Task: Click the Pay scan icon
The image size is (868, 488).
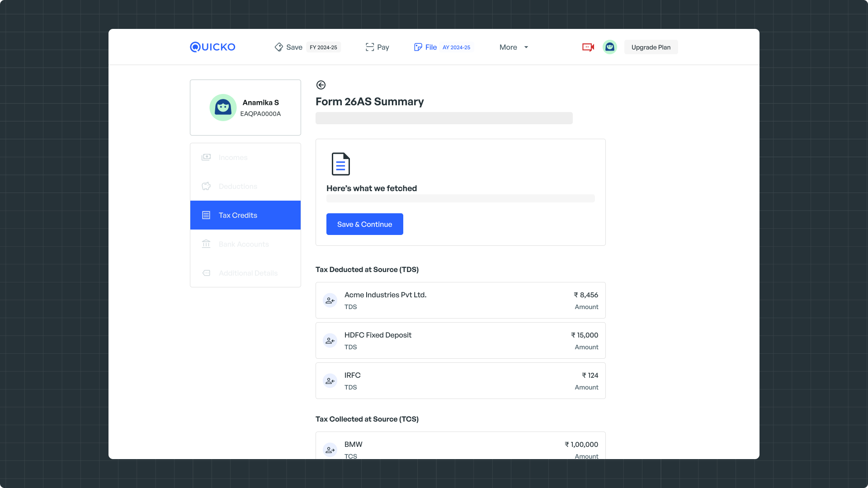Action: point(370,47)
